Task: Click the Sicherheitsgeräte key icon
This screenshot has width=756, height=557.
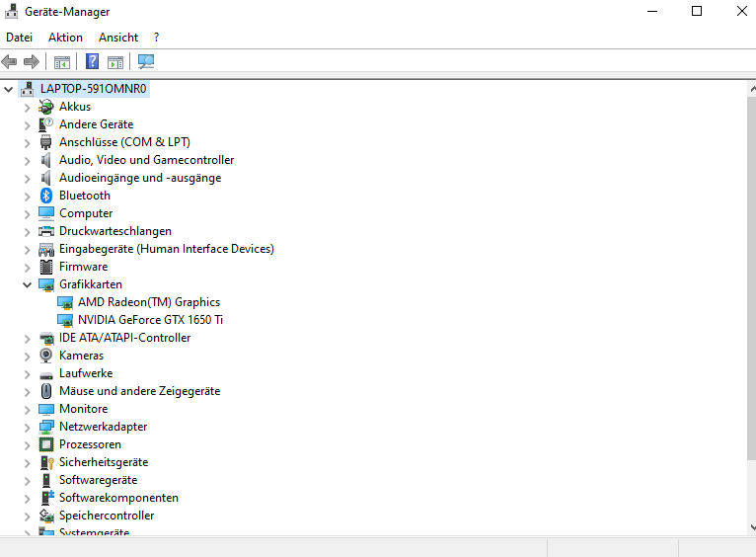Action: (x=46, y=462)
